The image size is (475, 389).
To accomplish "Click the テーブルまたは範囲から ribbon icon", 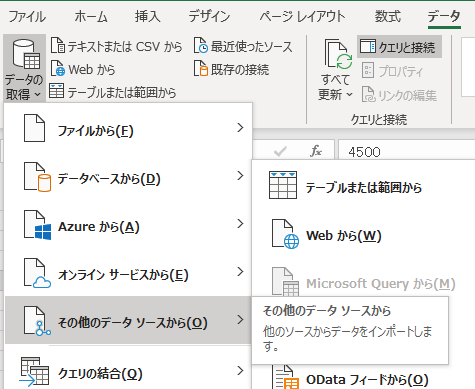I will [56, 91].
